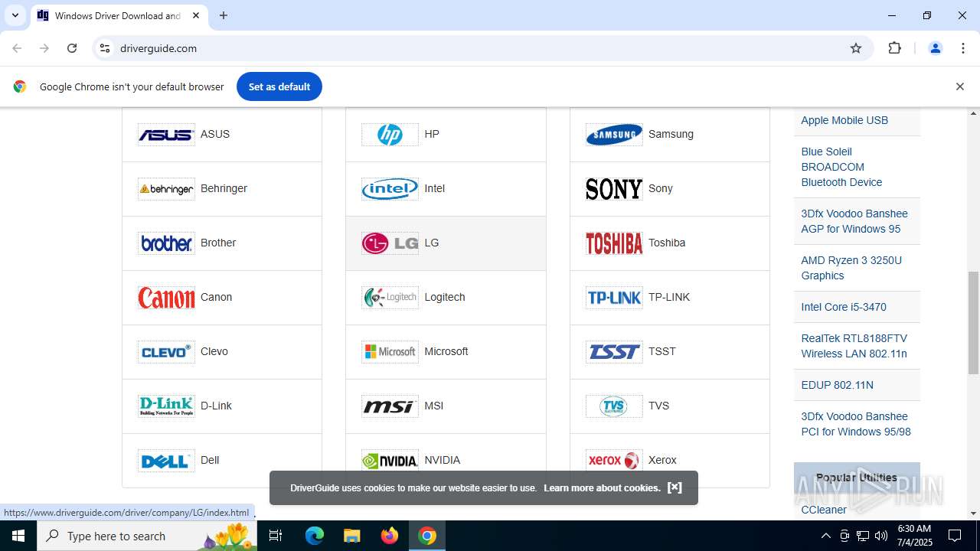
Task: Open RealTek RTL8188FTV Wireless LAN link
Action: coord(854,346)
